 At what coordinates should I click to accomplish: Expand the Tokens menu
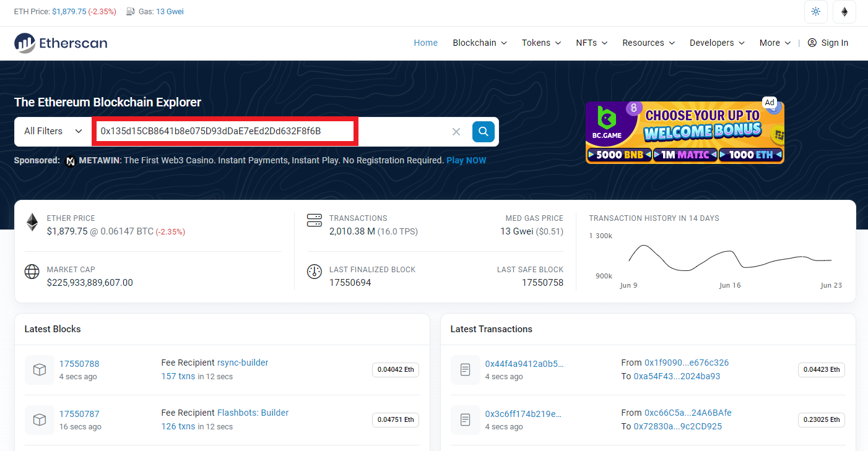coord(541,43)
